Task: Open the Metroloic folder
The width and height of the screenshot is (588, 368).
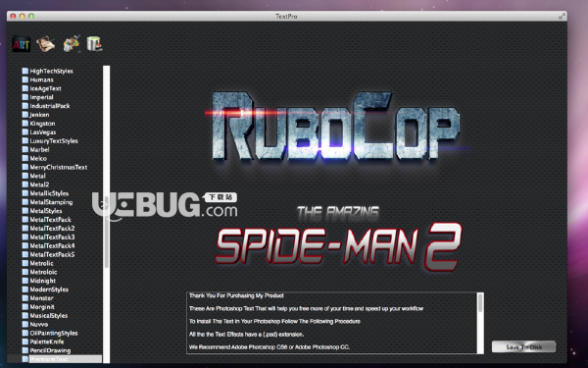Action: (40, 272)
